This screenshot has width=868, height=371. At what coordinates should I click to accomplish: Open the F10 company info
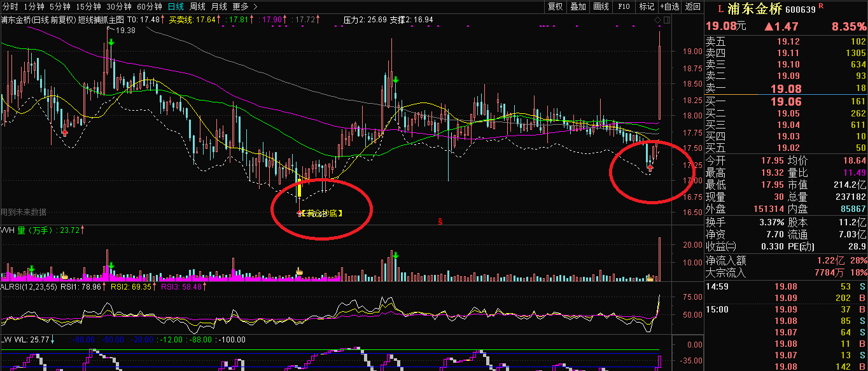(624, 7)
